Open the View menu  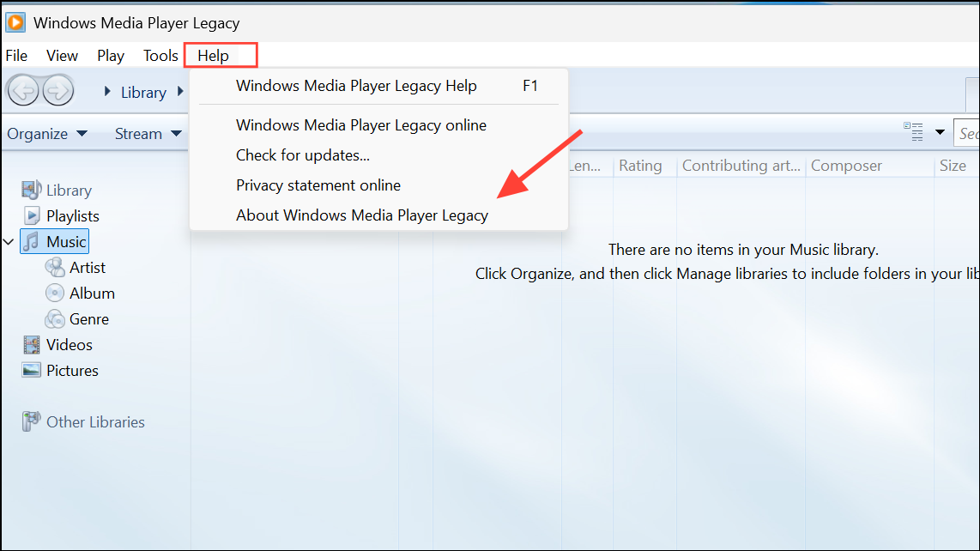pyautogui.click(x=62, y=56)
